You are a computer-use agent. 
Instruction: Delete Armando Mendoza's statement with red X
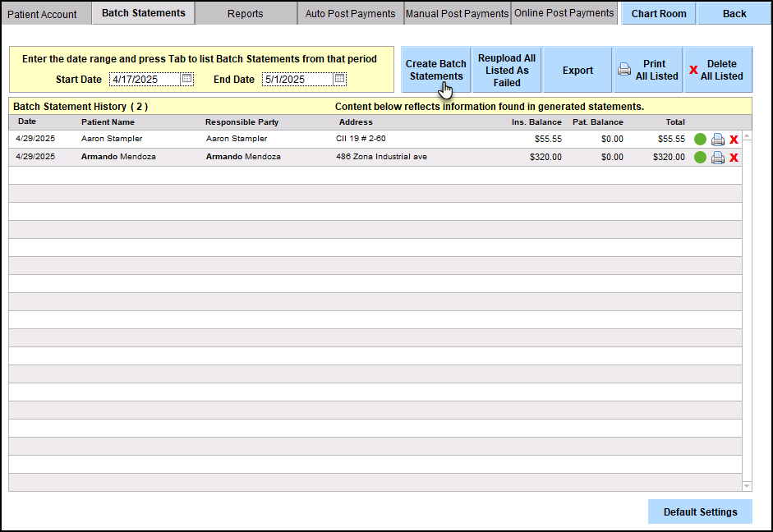[x=734, y=158]
